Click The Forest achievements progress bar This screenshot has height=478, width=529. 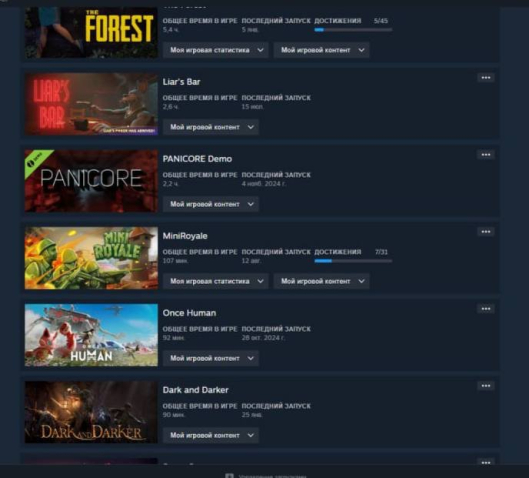(353, 30)
